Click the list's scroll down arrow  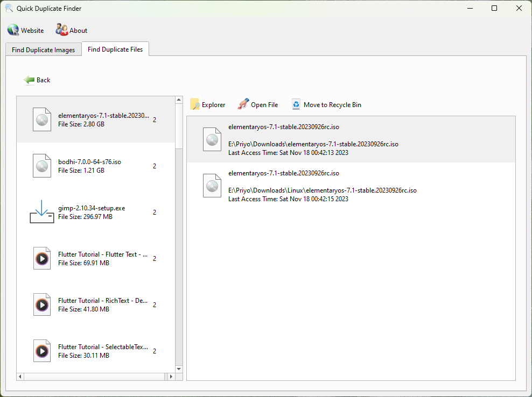point(179,369)
